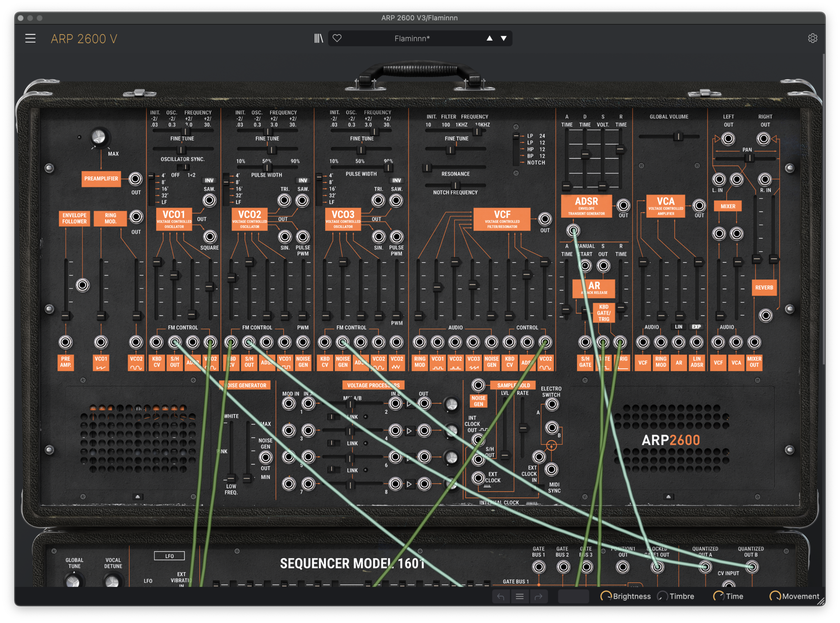840x623 pixels.
Task: Open the main hamburger menu
Action: [30, 39]
